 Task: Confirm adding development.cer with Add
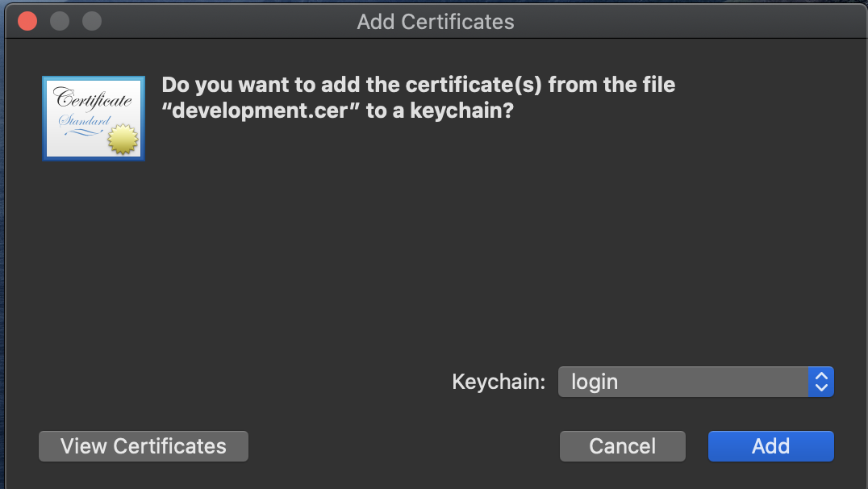click(770, 445)
